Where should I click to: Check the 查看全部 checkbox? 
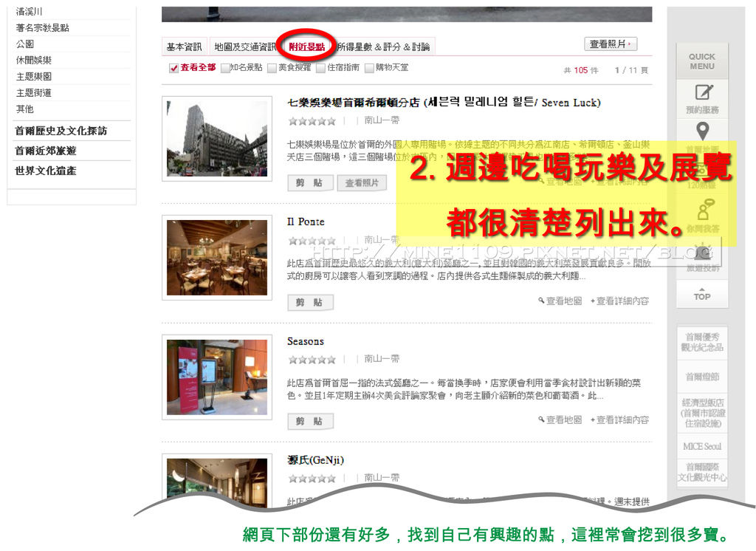coord(173,68)
